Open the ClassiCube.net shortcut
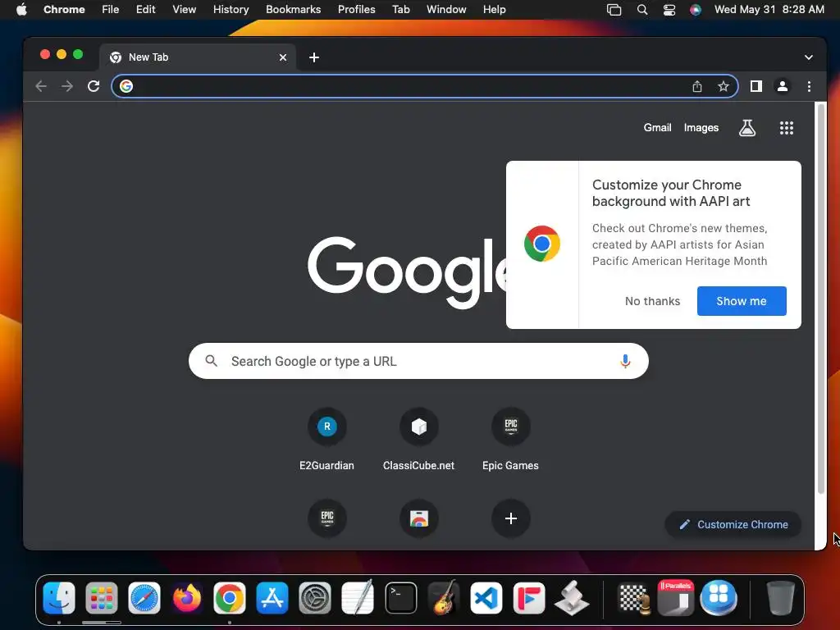The image size is (840, 630). pos(419,440)
